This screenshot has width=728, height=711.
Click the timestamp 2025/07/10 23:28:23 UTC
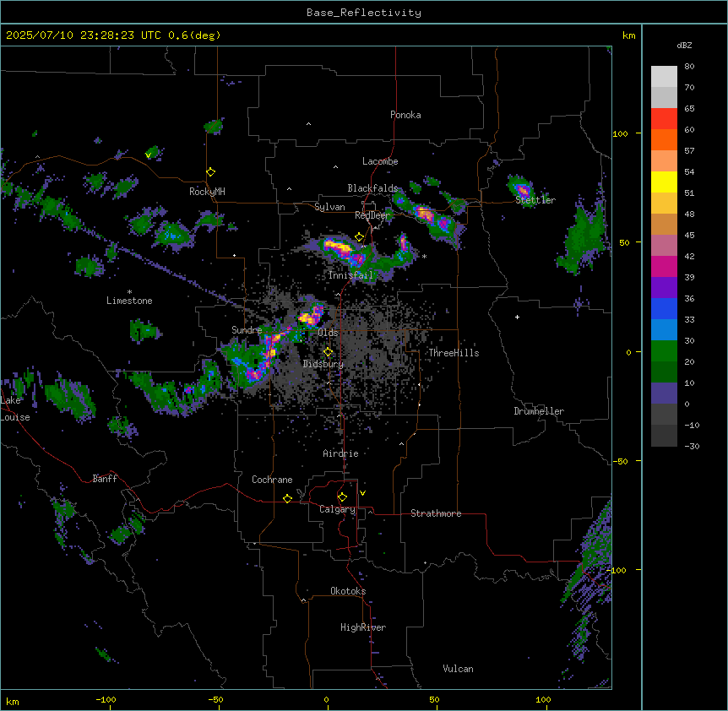[82, 35]
